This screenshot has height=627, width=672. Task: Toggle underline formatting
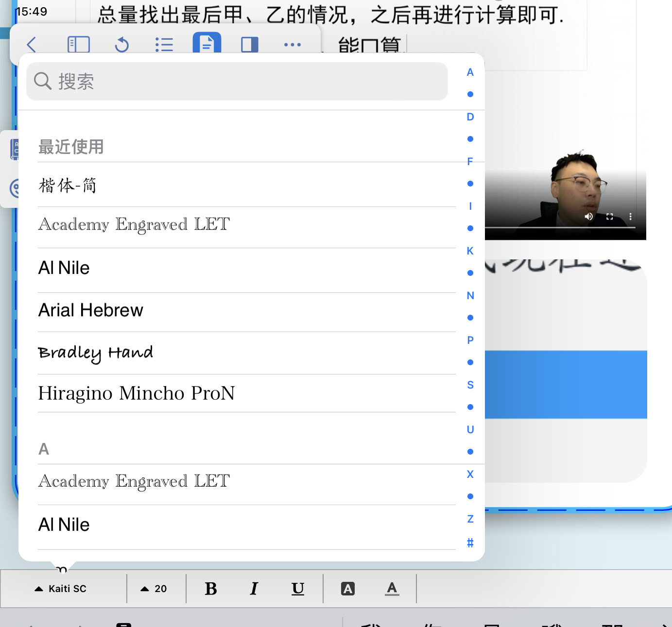point(298,589)
